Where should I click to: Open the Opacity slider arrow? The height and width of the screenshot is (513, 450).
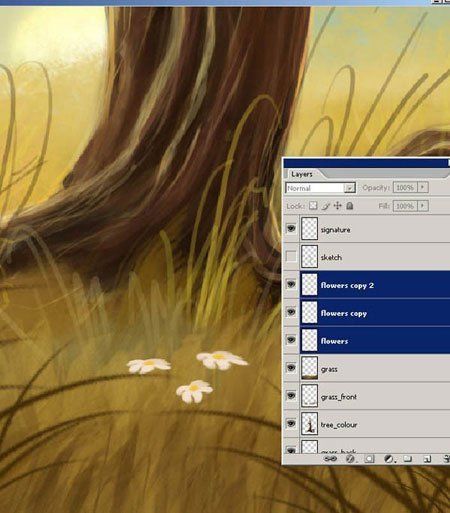pyautogui.click(x=423, y=187)
